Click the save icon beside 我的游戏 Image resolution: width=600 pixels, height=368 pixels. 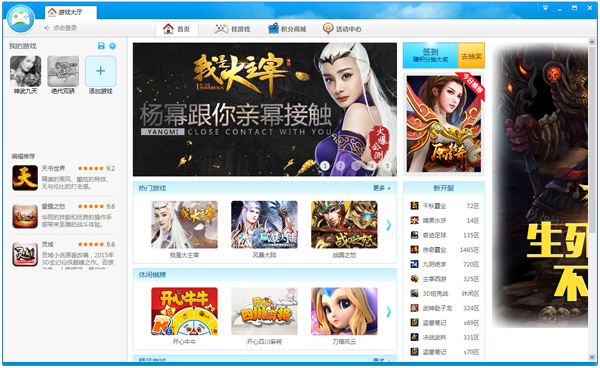[101, 46]
